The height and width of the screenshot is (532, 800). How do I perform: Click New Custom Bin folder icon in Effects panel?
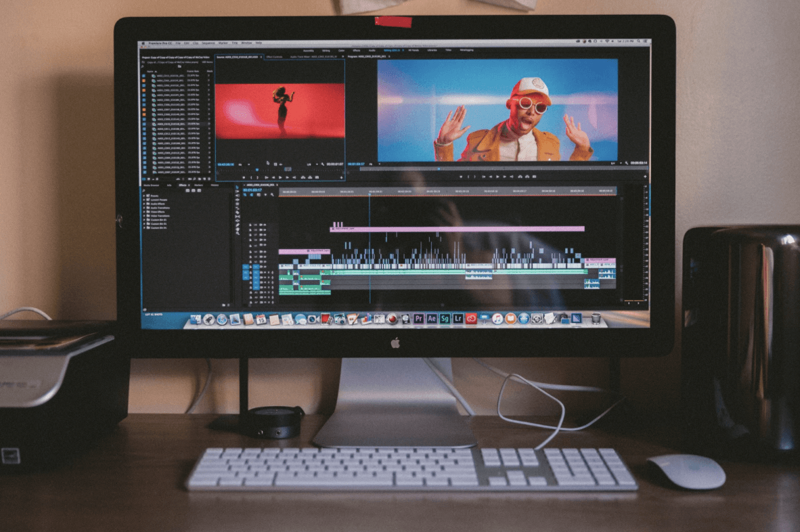point(223,305)
